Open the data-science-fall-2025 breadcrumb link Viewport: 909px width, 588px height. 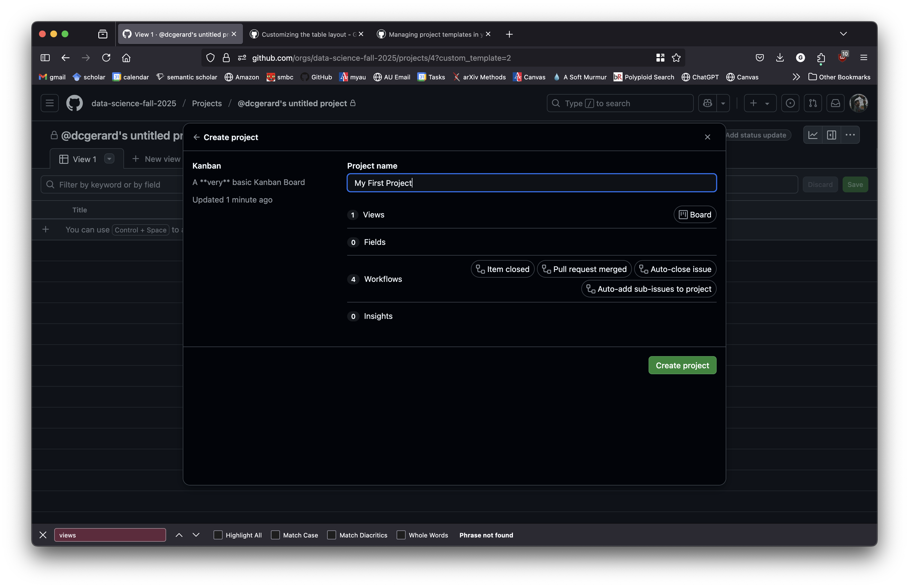[x=134, y=103]
